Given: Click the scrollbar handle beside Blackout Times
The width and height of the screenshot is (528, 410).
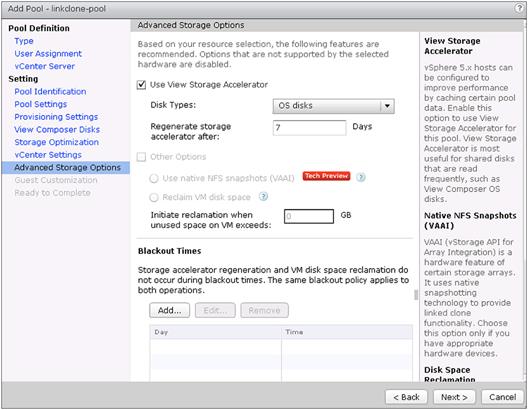Looking at the screenshot, I should [416, 295].
